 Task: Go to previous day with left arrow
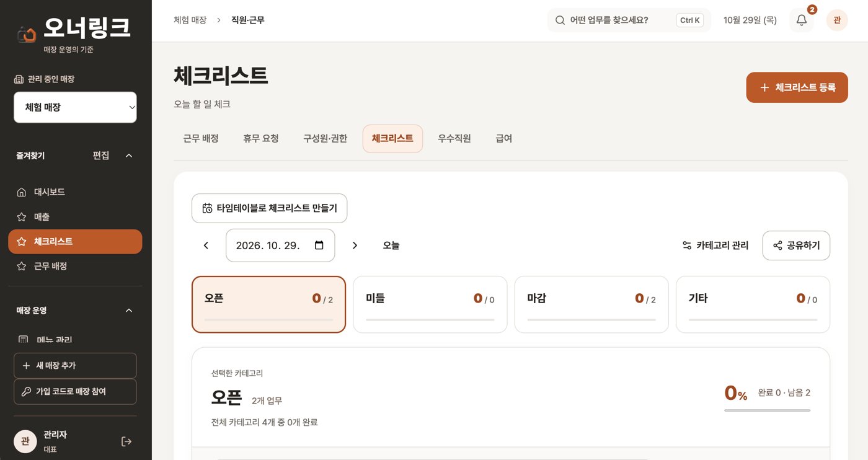(x=206, y=245)
